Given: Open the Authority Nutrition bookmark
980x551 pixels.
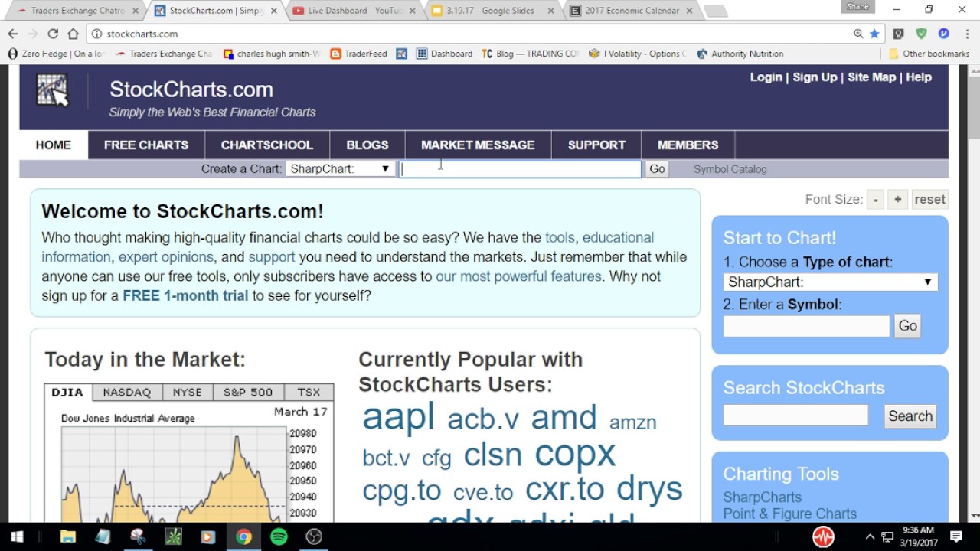Looking at the screenshot, I should coord(740,54).
